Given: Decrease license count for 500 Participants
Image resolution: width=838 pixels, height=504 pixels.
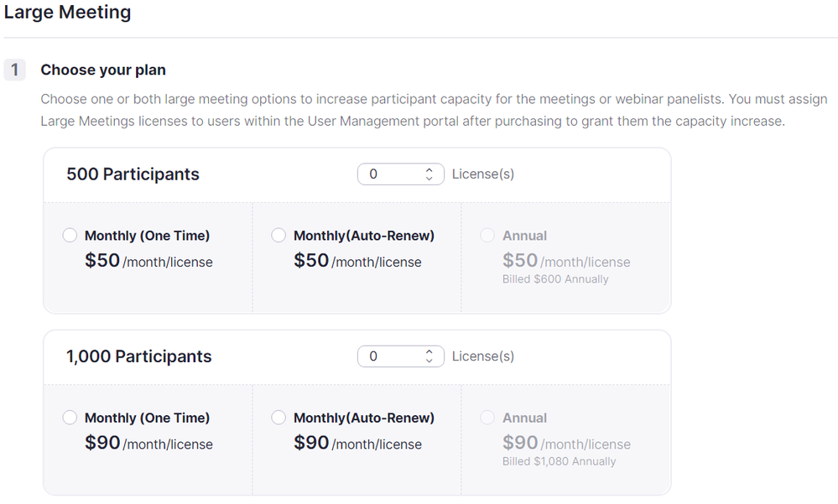Looking at the screenshot, I should [429, 179].
